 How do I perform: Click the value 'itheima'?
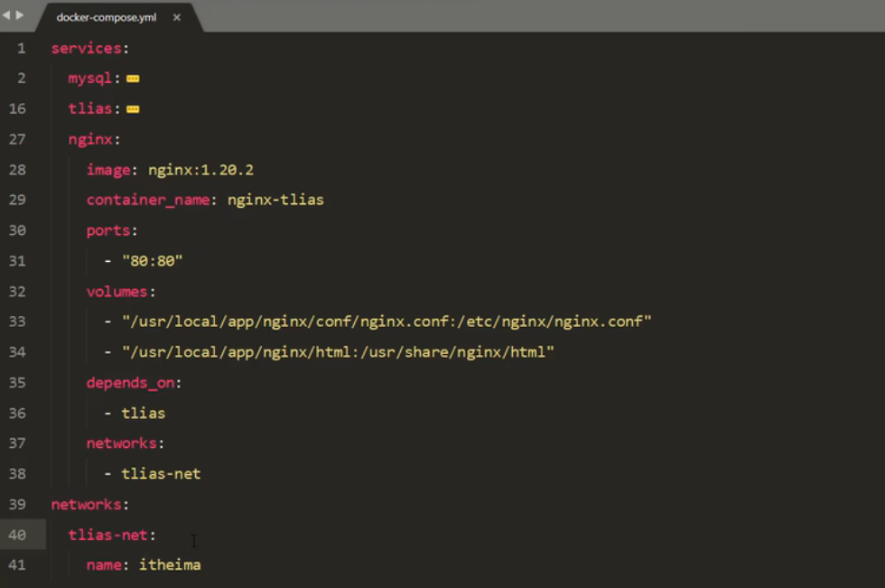tap(170, 565)
